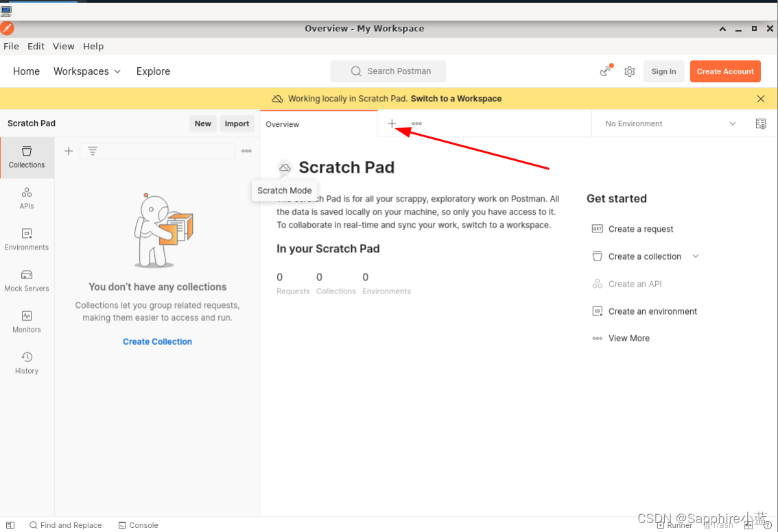This screenshot has width=778, height=532.
Task: Click Switch to a Workspace link
Action: [456, 99]
